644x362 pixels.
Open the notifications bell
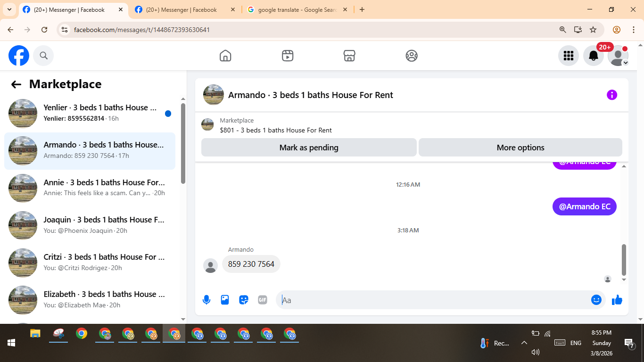[594, 56]
